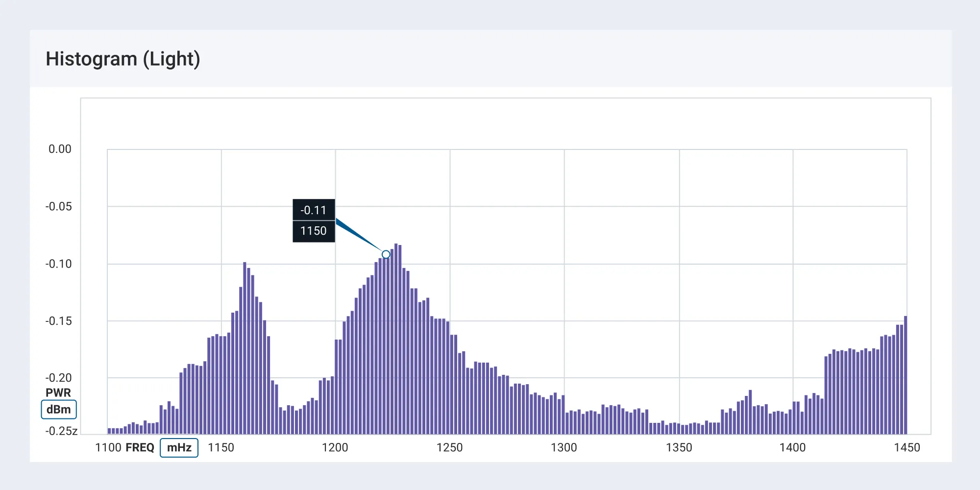This screenshot has width=980, height=490.
Task: Open the dBm power unit selector
Action: (x=58, y=409)
